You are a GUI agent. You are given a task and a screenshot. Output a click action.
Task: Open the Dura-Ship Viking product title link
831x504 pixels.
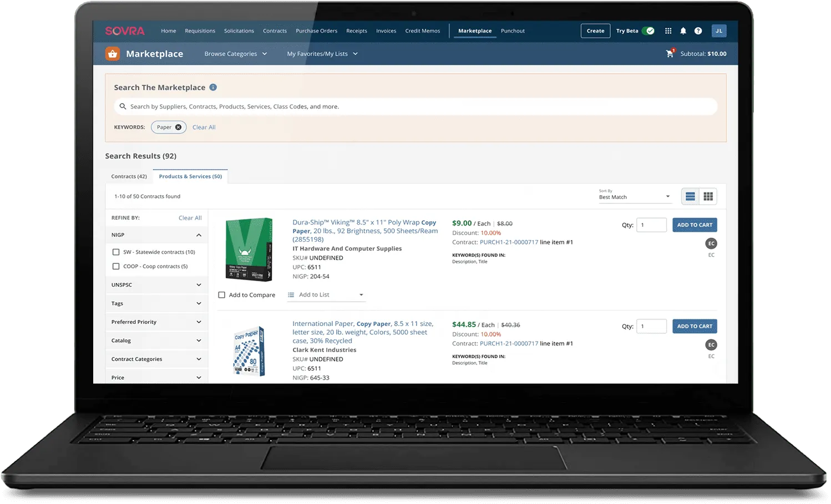(x=365, y=231)
